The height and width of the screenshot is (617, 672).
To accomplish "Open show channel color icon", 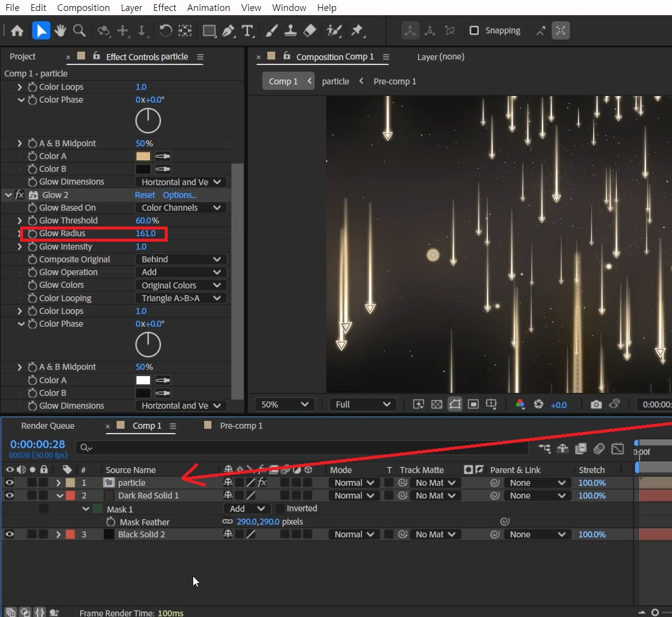I will [x=520, y=404].
